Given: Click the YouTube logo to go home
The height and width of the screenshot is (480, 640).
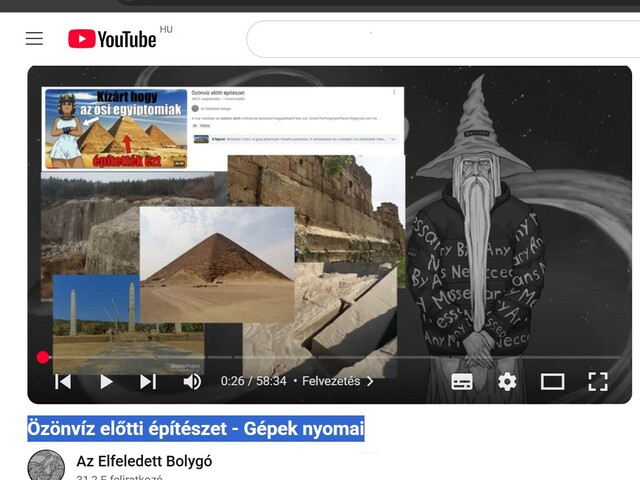Looking at the screenshot, I should [x=112, y=39].
